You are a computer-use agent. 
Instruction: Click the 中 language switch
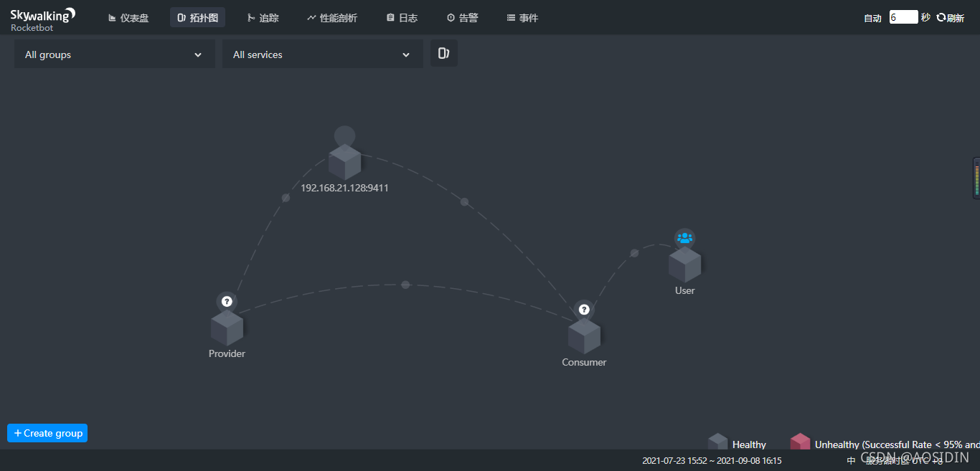[x=851, y=461]
